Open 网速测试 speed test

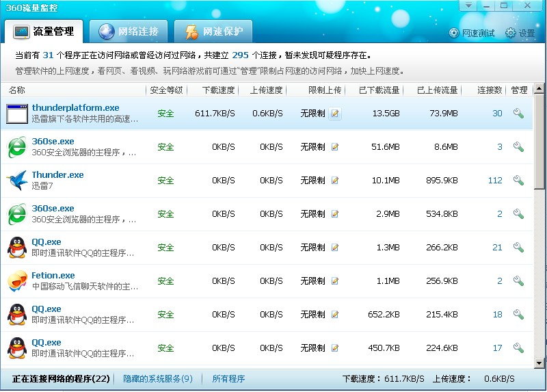coord(472,33)
